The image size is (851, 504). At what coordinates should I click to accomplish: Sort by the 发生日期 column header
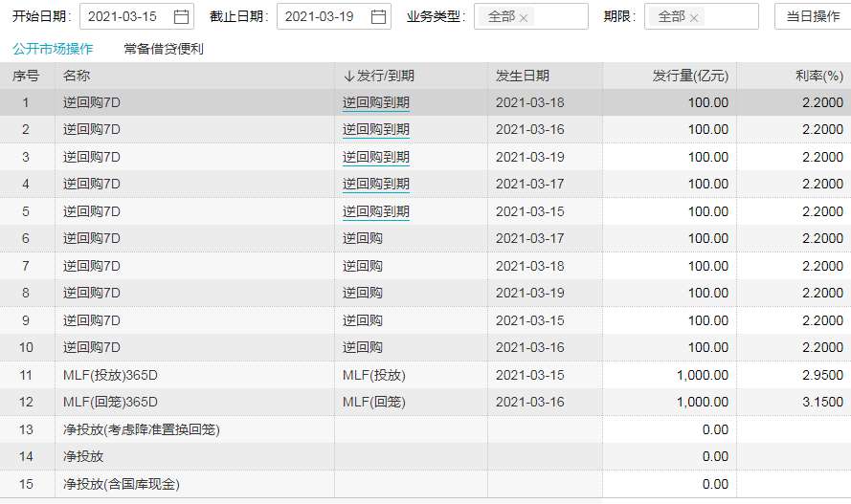(x=523, y=77)
